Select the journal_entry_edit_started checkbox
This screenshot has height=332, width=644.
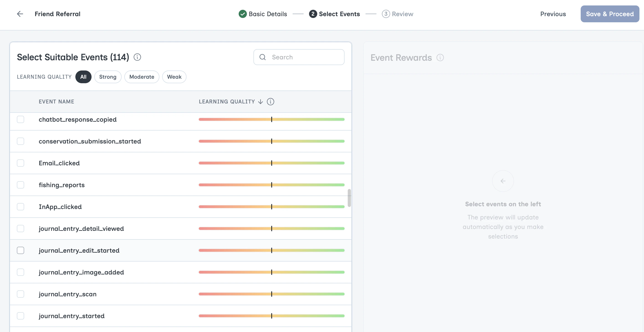(x=20, y=250)
